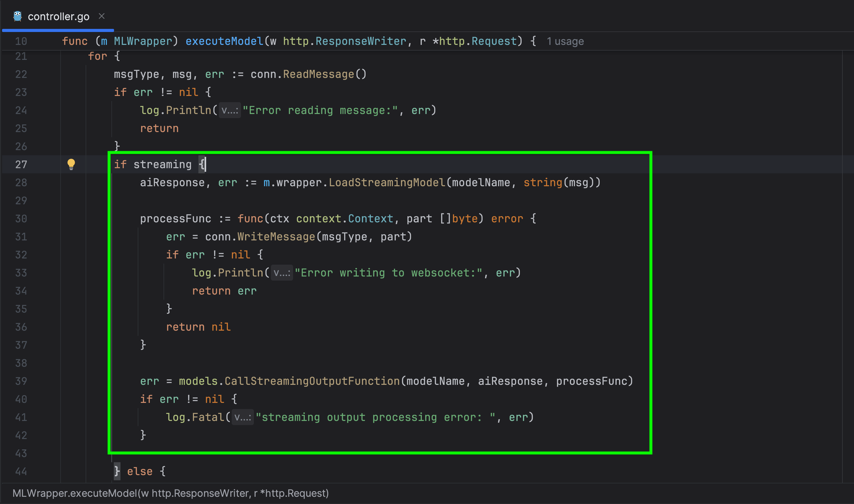Click the v... parameter hint on line 41

click(243, 417)
